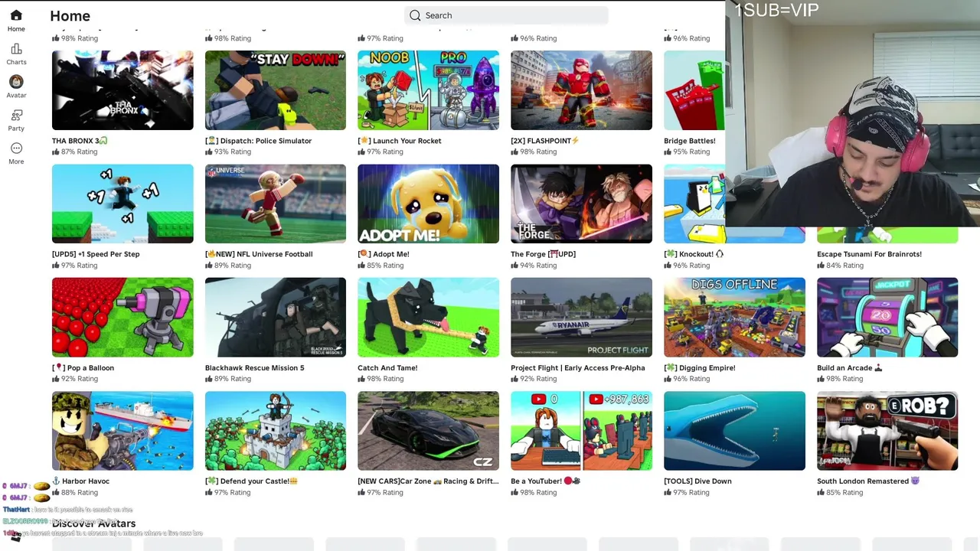
Task: Open The Forge game thumbnail
Action: [x=581, y=204]
